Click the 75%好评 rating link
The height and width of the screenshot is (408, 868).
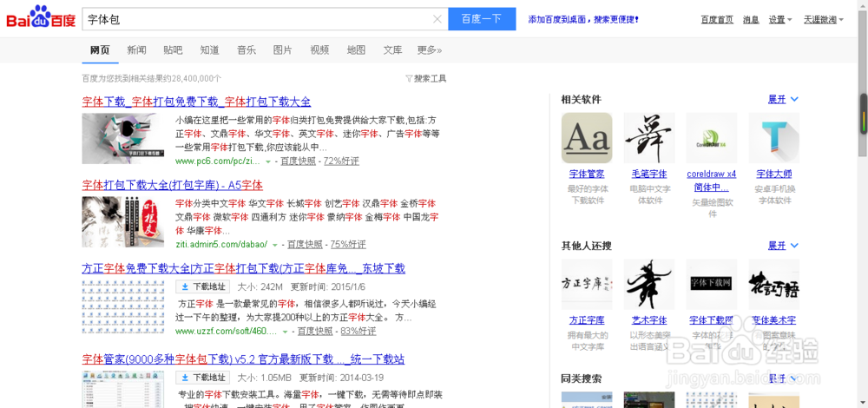[348, 245]
